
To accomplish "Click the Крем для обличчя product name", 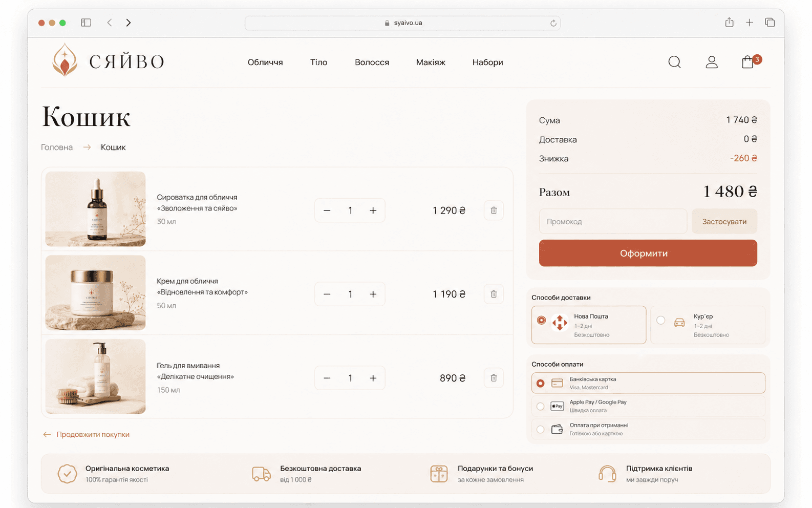I will 202,287.
